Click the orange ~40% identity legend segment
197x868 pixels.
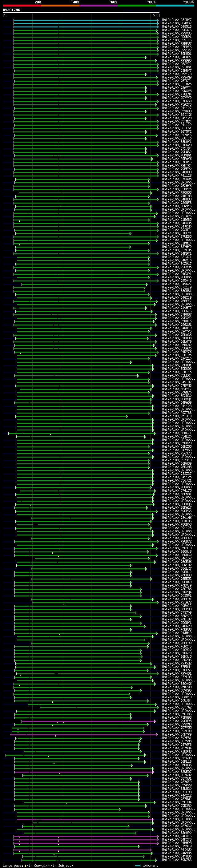tap(60, 6)
